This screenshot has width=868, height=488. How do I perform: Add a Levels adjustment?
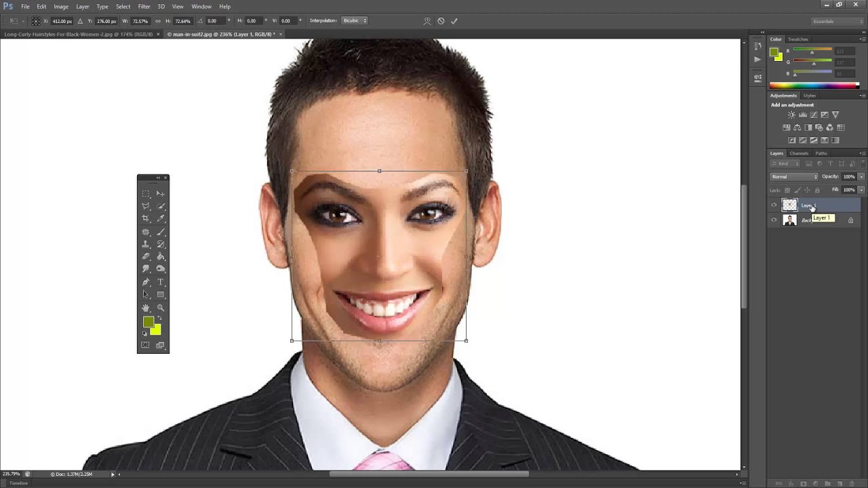(x=802, y=115)
